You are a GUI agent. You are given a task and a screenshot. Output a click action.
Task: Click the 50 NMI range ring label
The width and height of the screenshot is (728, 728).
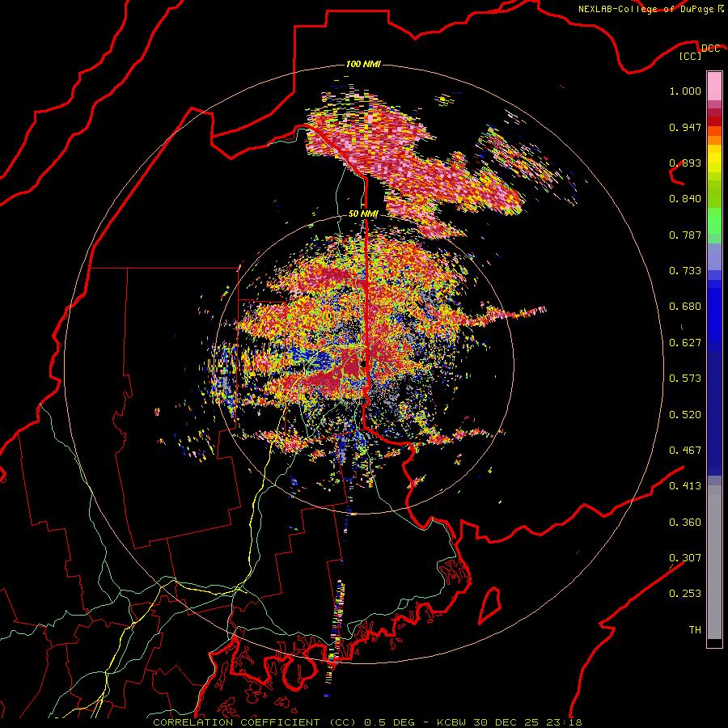pos(363,214)
